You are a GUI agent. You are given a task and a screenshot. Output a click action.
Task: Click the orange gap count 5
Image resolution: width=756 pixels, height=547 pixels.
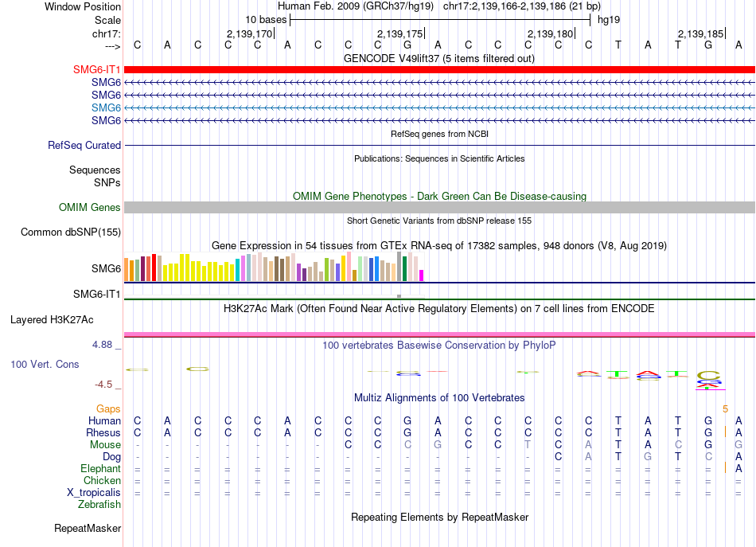pos(725,409)
